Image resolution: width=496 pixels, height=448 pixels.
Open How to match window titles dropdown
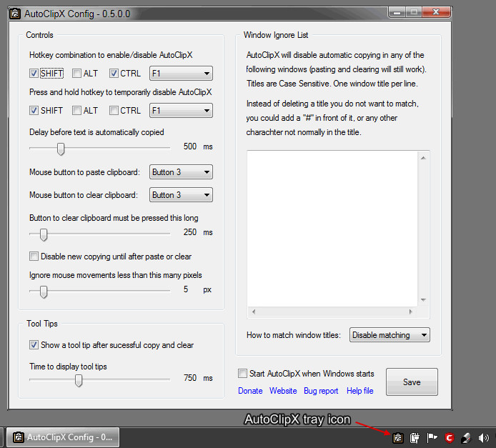[x=390, y=335]
